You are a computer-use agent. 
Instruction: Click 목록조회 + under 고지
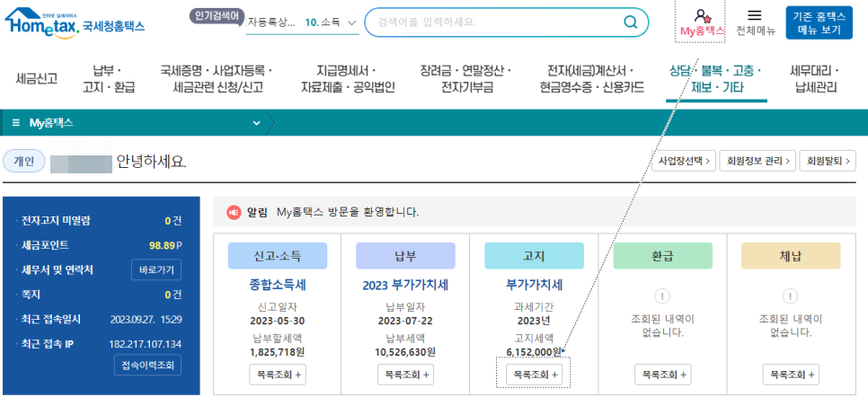click(x=535, y=375)
